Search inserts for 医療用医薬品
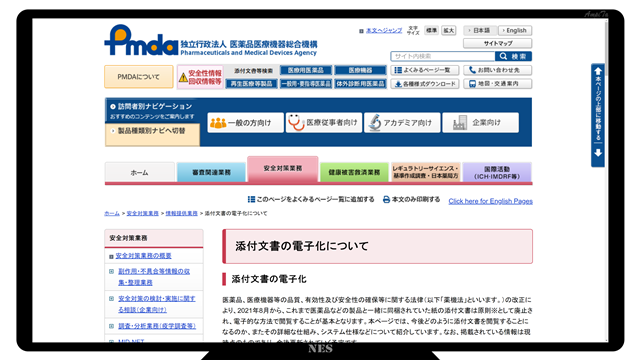 [306, 70]
